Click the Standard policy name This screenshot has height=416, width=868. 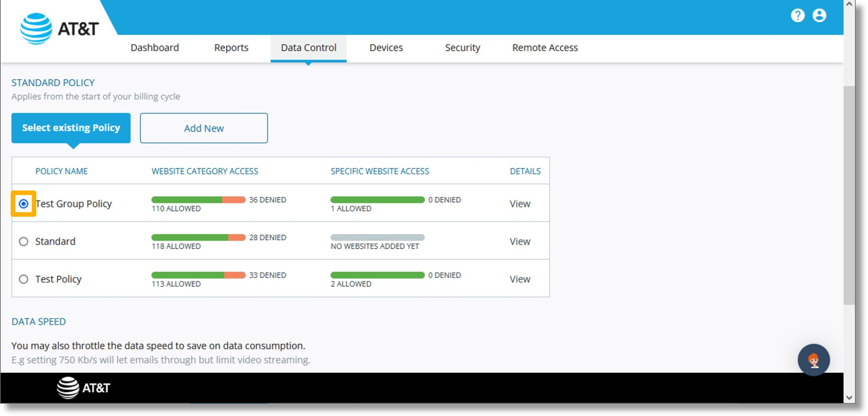pos(55,241)
